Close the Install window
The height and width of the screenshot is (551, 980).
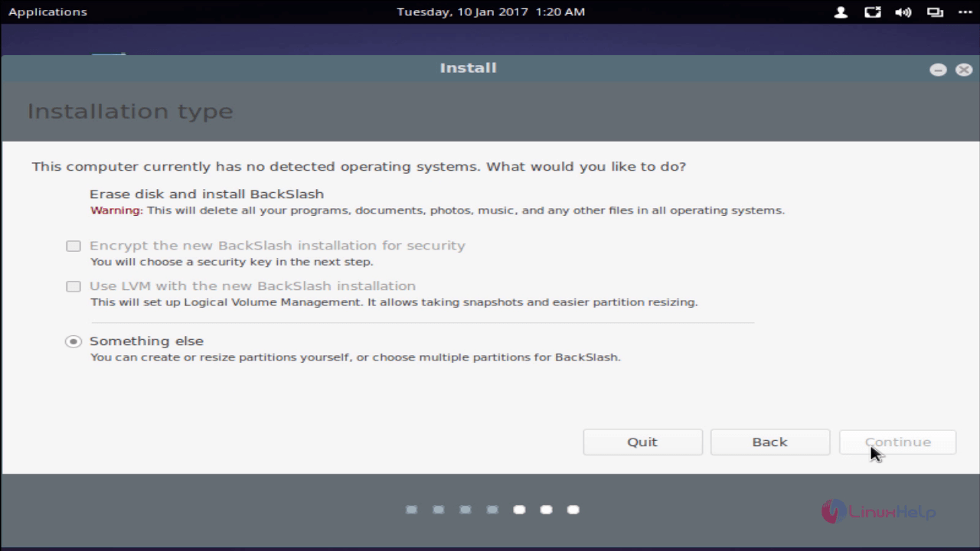[x=963, y=70]
